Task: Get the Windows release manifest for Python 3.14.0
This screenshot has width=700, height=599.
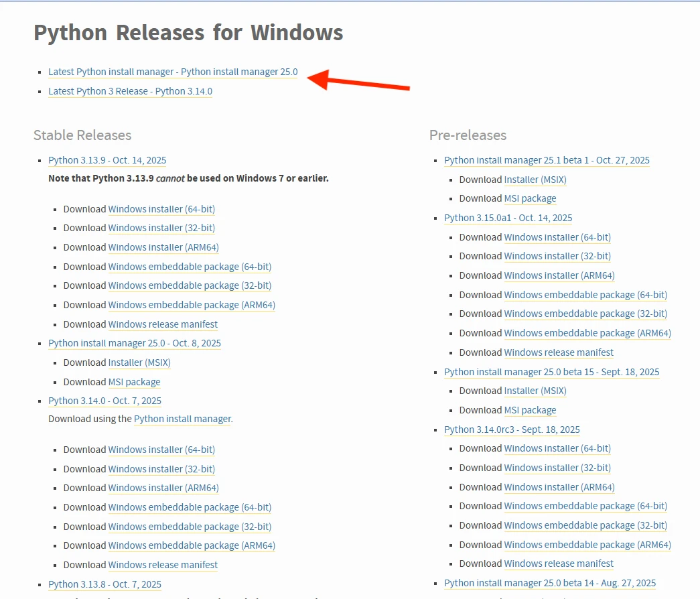Action: [163, 565]
